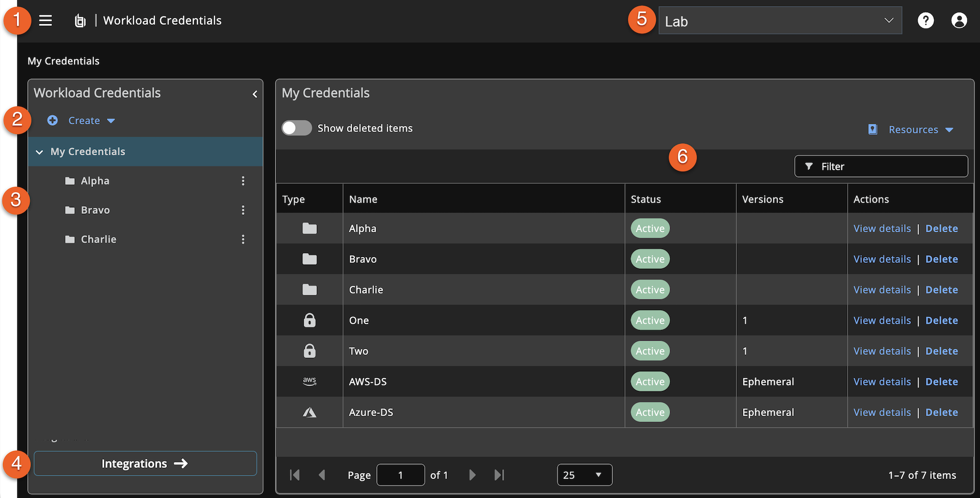
Task: Delete the Two credential
Action: [942, 351]
